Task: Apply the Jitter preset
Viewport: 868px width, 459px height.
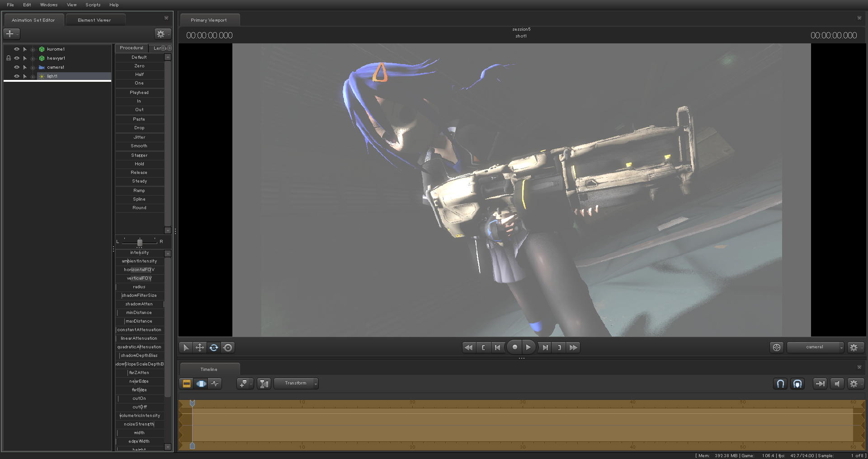Action: coord(139,137)
